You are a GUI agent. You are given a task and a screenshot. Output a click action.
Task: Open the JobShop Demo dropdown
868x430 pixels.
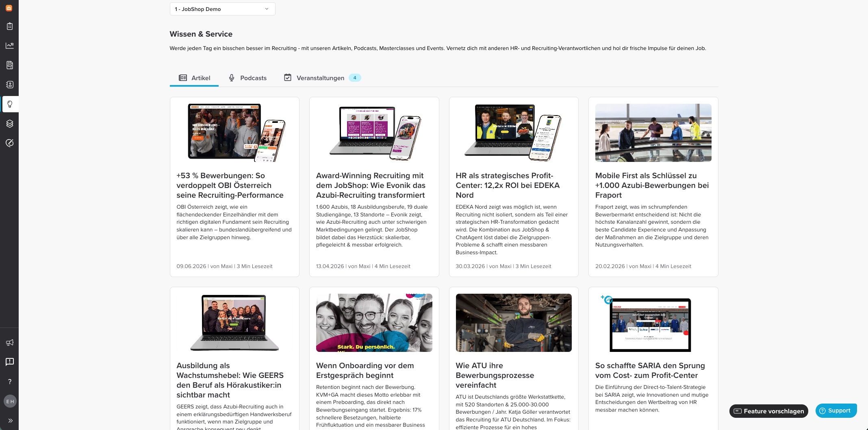222,9
